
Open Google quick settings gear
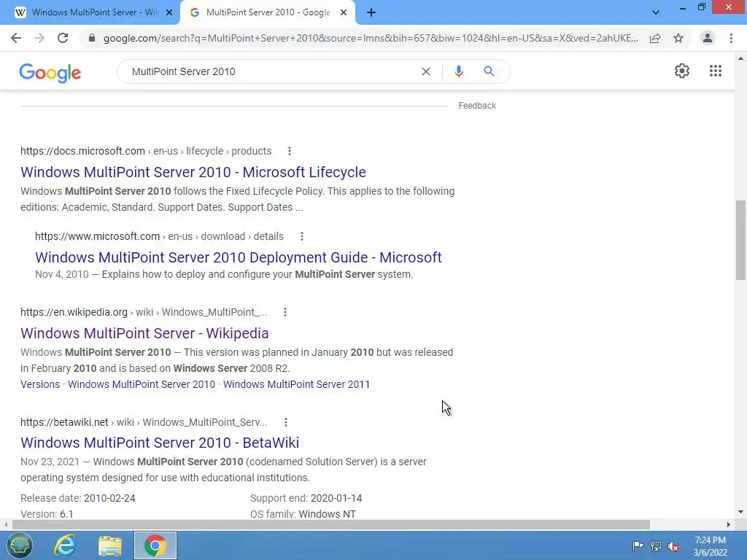(682, 71)
